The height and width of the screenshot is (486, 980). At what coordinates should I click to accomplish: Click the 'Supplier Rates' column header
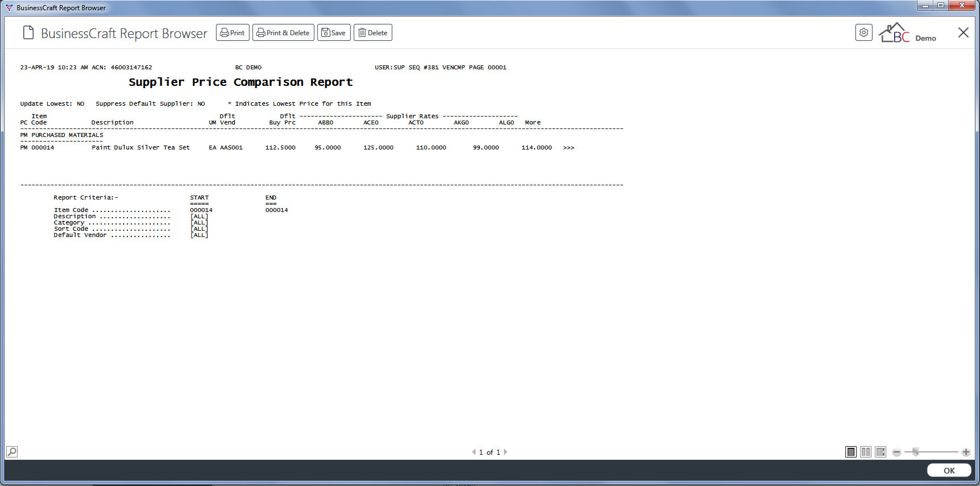412,117
